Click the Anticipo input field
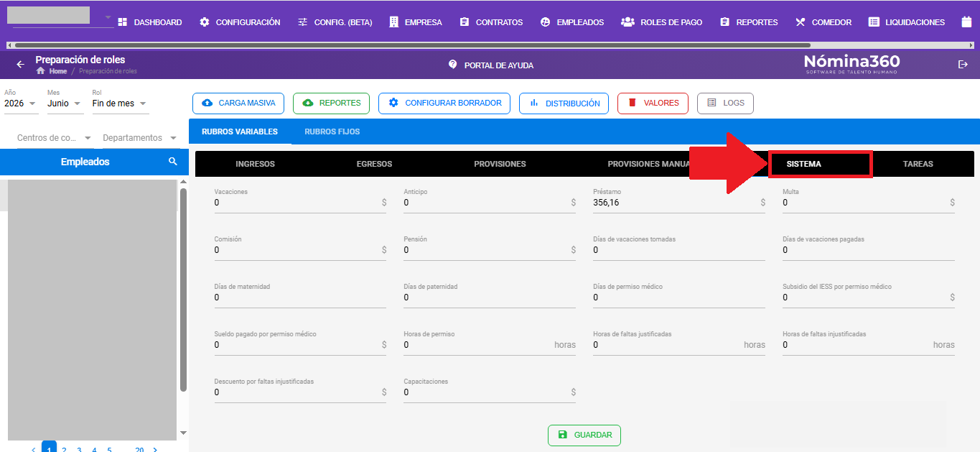The height and width of the screenshot is (452, 980). tap(490, 203)
